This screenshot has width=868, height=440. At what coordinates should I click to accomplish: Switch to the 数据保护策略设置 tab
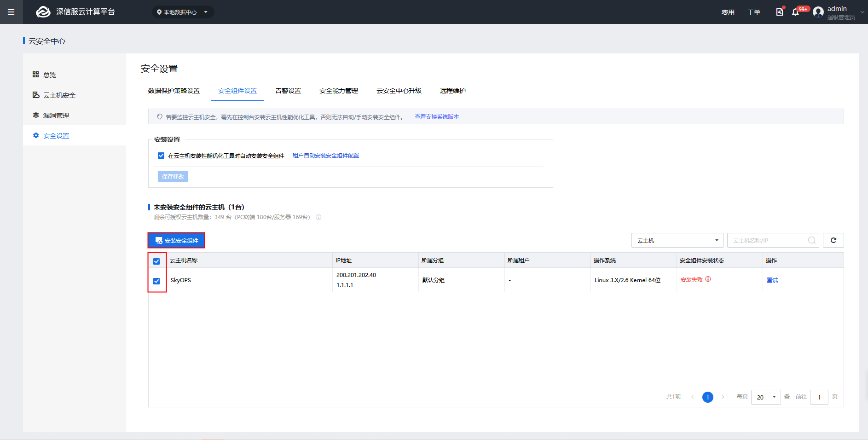click(174, 91)
